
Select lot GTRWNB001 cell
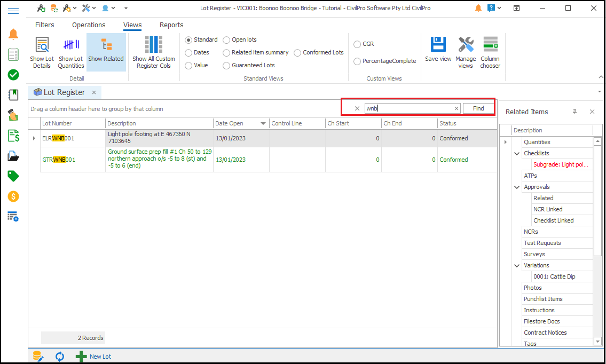click(73, 160)
